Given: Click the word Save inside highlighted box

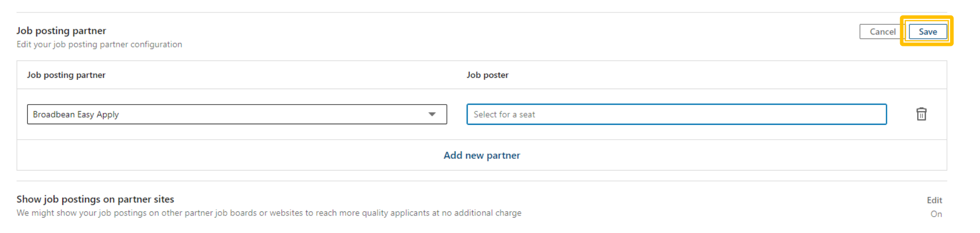Looking at the screenshot, I should click(x=927, y=31).
